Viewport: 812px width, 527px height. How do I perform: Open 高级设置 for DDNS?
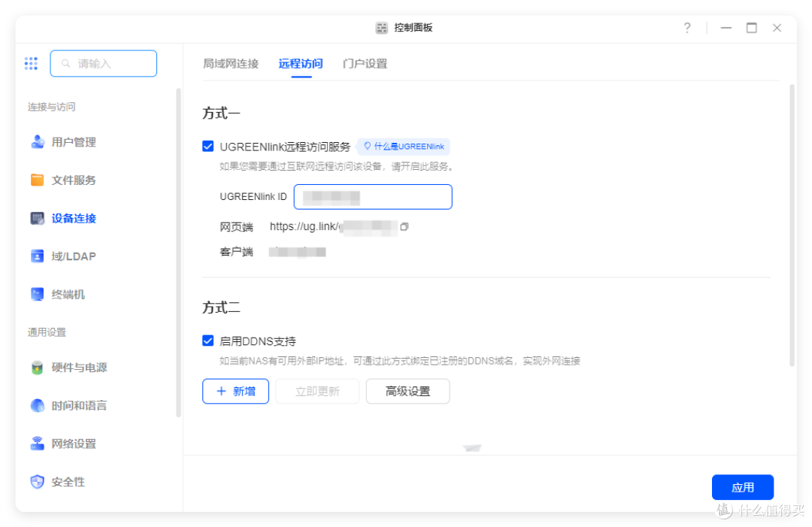coord(408,392)
